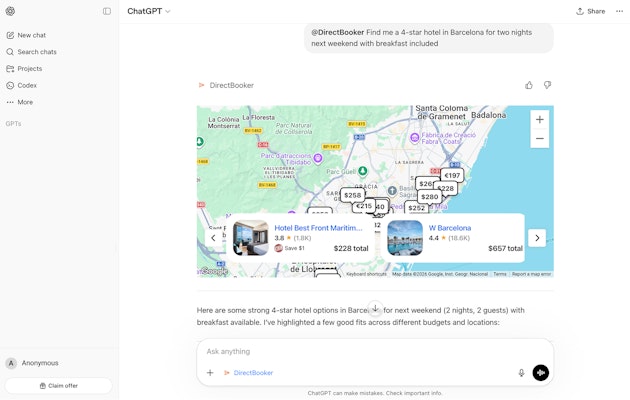Open the Hotel Best Front Maritim listing
The image size is (630, 400).
pos(318,228)
